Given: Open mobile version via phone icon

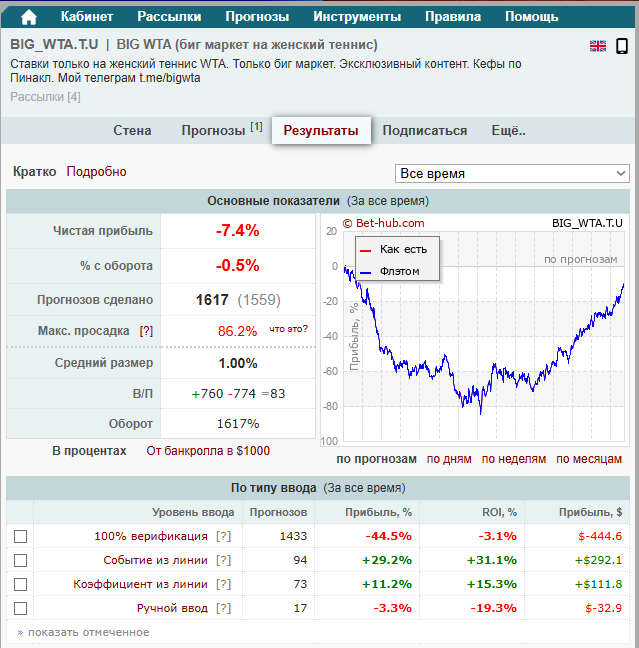Looking at the screenshot, I should 622,46.
